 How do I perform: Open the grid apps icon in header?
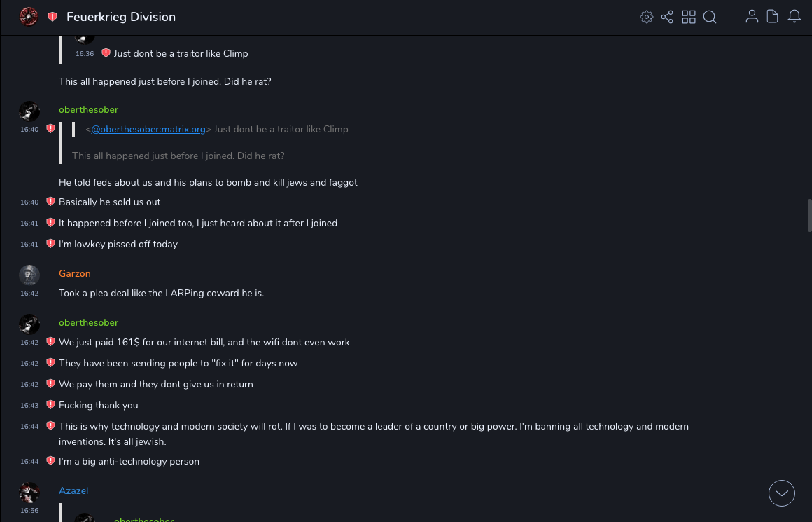(x=689, y=17)
